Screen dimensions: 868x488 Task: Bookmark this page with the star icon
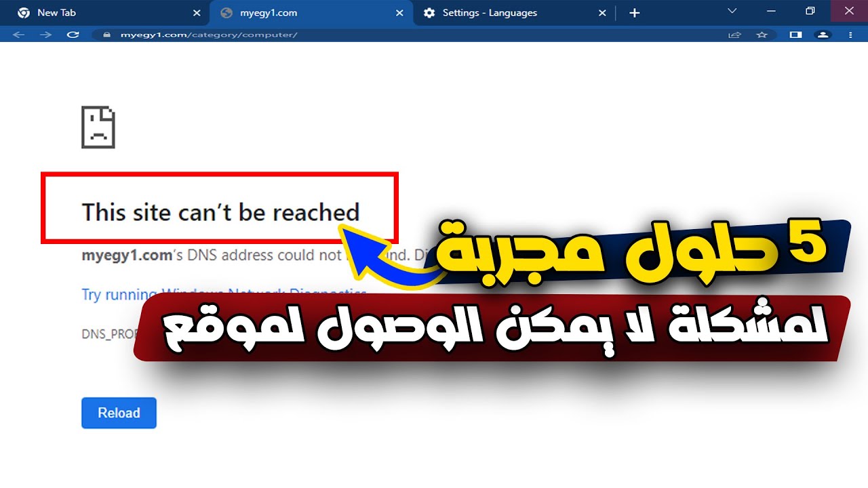click(762, 34)
